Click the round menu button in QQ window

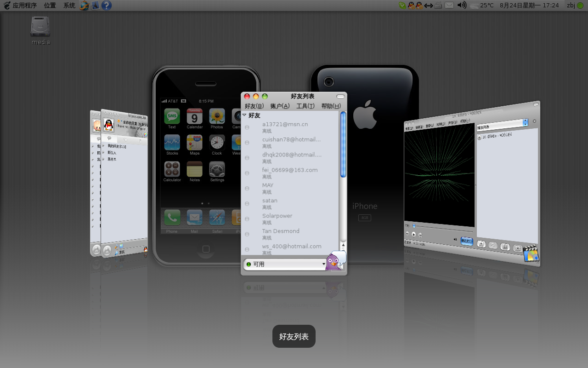coord(107,251)
